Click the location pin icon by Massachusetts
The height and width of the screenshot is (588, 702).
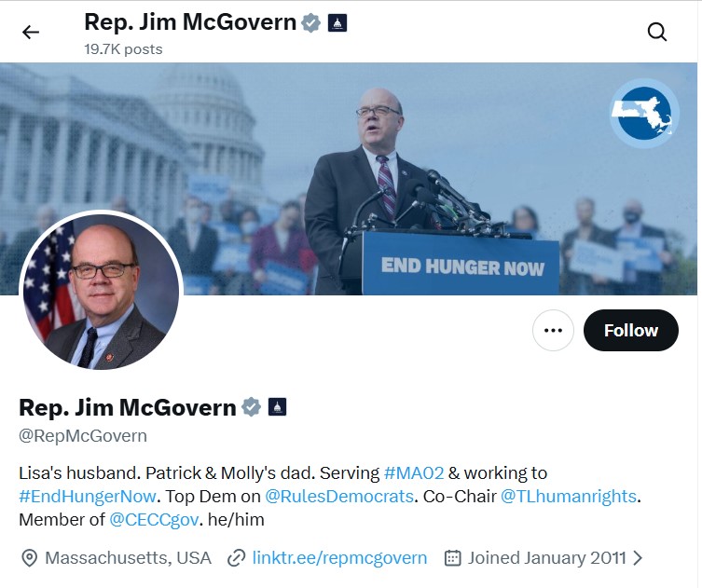point(30,558)
